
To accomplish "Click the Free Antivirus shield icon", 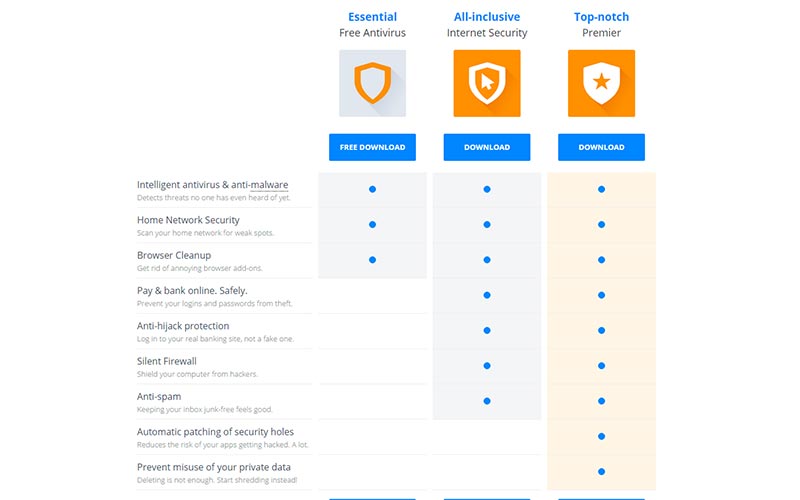I will (372, 83).
